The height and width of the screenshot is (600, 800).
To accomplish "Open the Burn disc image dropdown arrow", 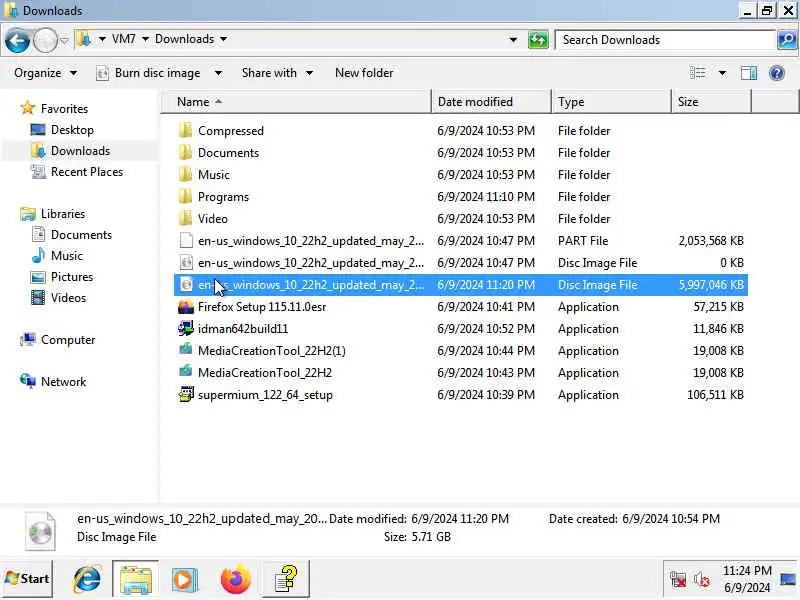I will tap(218, 73).
